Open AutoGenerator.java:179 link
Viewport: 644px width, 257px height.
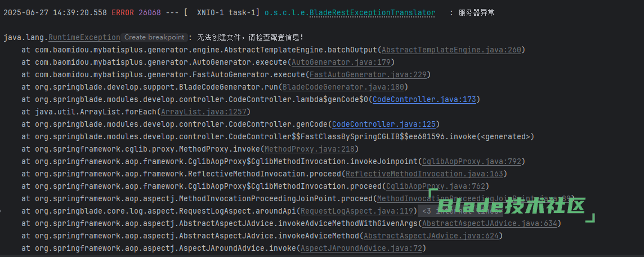341,63
